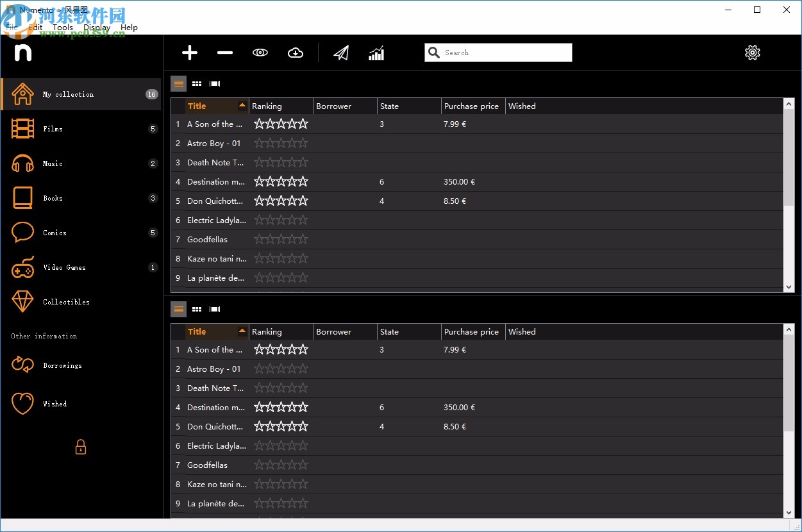Click the minus icon to remove item
This screenshot has height=532, width=802.
click(x=225, y=53)
